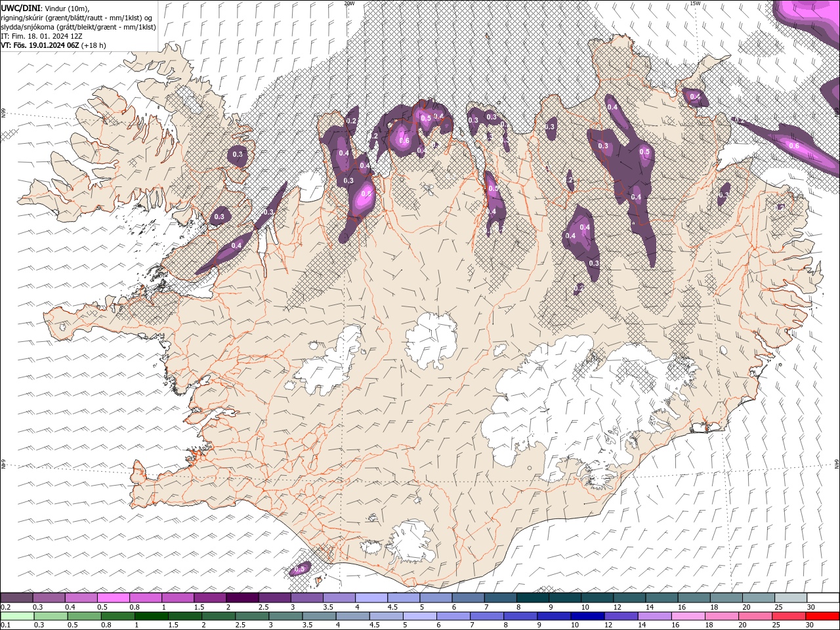Screen dimensions: 840x630
Task: Click the 'IT: Fim. 18. 01. 2024 12Z' line
Action: tap(40, 36)
